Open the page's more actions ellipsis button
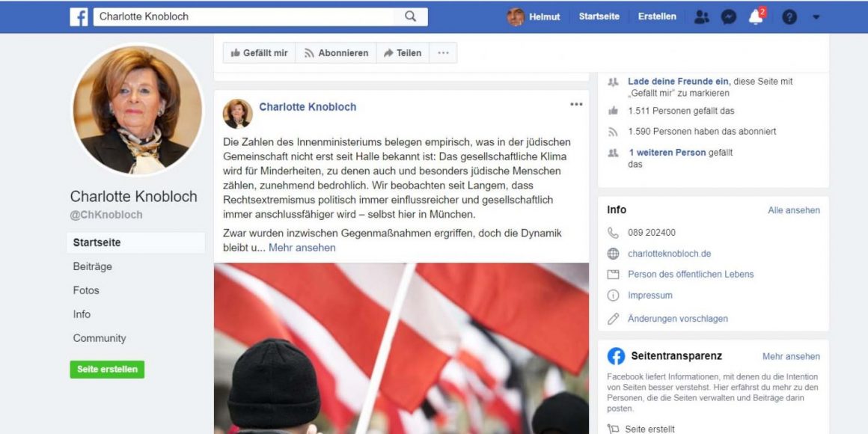 tap(444, 53)
